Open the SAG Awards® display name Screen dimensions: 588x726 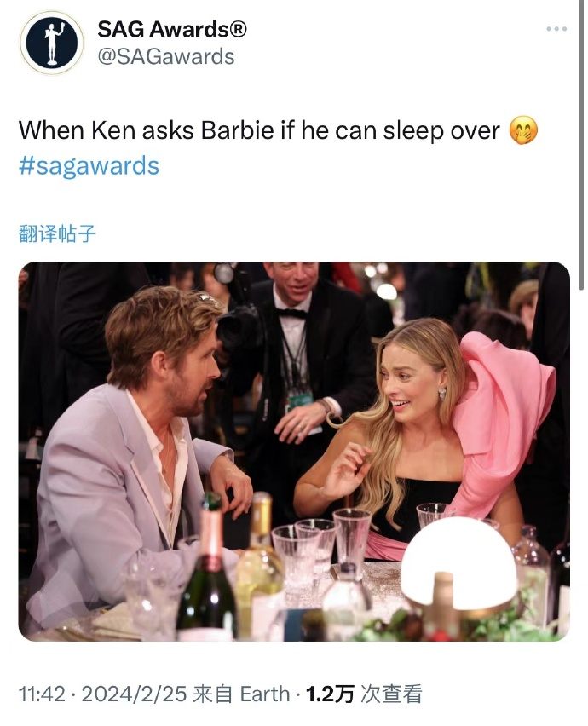172,30
